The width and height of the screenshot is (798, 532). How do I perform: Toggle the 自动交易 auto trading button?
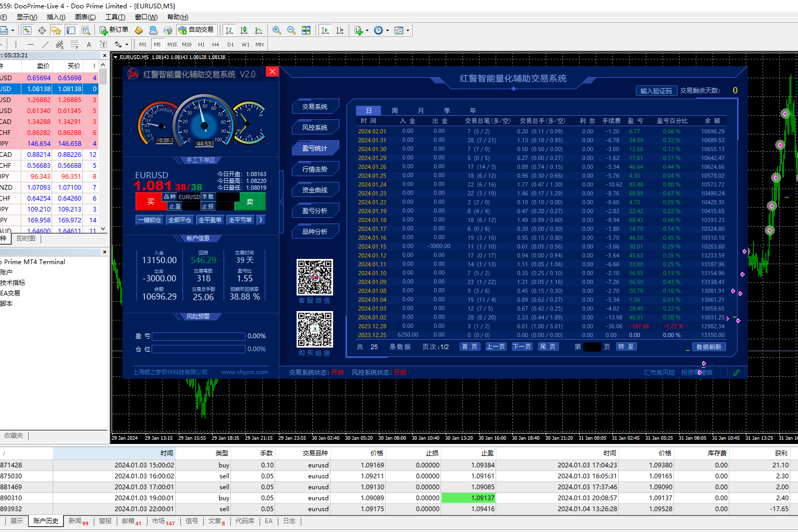pos(197,30)
